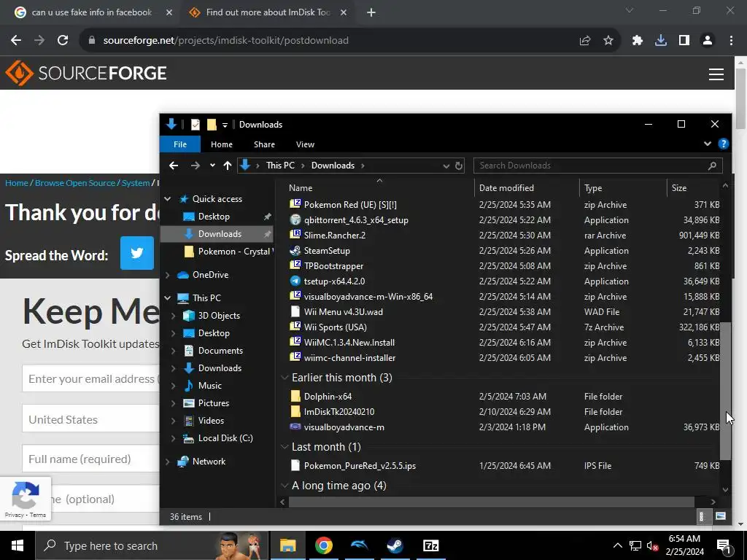Click the muted volume tray icon
This screenshot has height=560, width=747.
pyautogui.click(x=652, y=546)
